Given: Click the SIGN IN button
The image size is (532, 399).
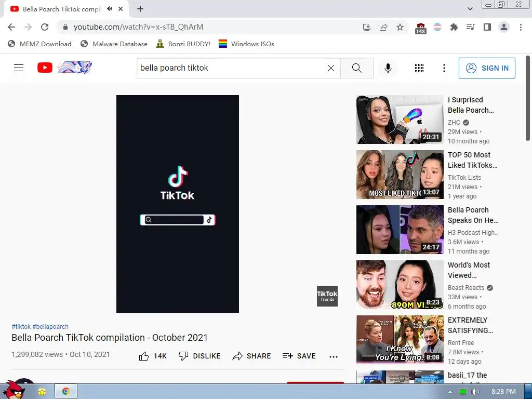Looking at the screenshot, I should 487,68.
